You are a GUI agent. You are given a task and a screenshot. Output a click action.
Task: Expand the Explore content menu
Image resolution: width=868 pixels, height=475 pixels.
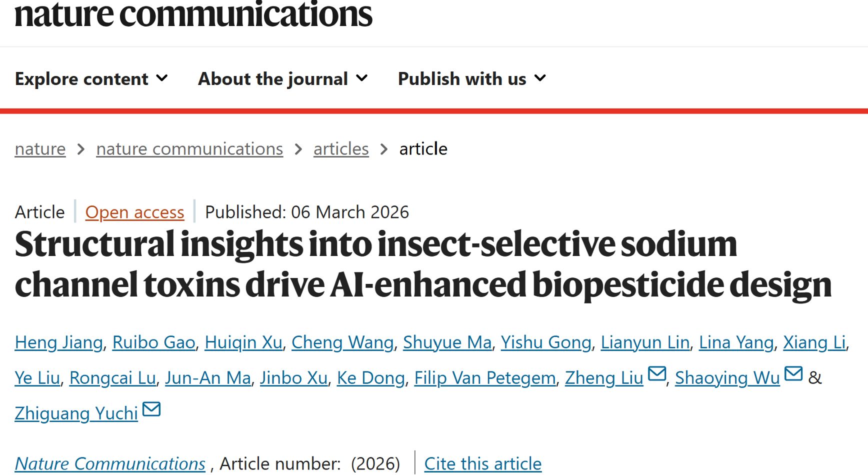pyautogui.click(x=91, y=79)
